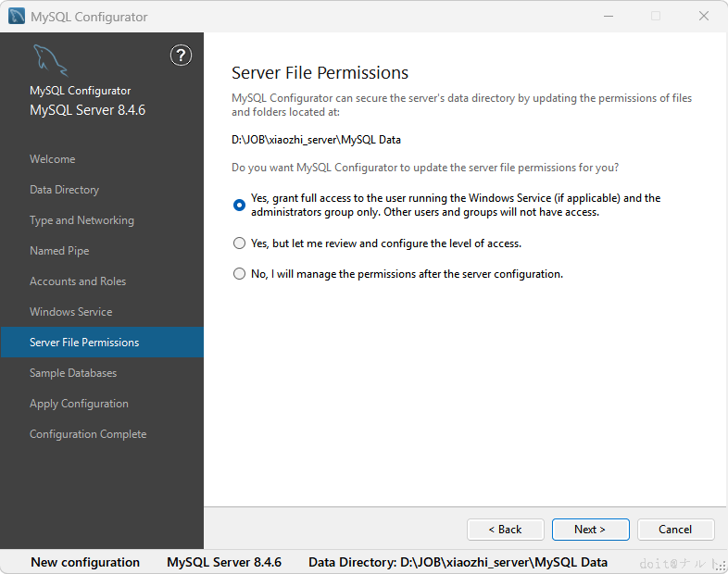Image resolution: width=728 pixels, height=574 pixels.
Task: Open the Data Directory step
Action: [x=64, y=190]
